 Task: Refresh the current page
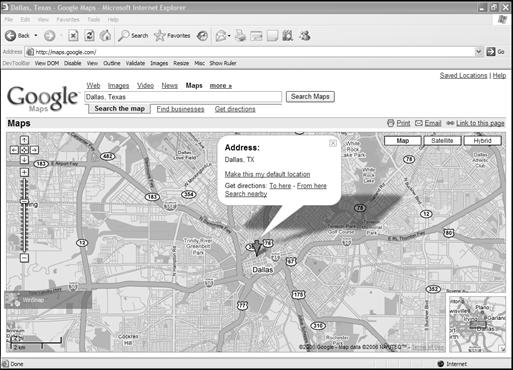point(89,35)
